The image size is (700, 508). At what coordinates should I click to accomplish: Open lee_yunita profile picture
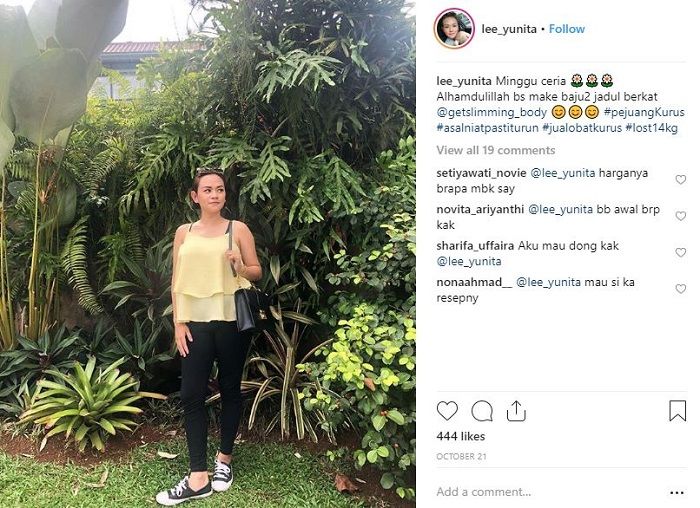(454, 29)
